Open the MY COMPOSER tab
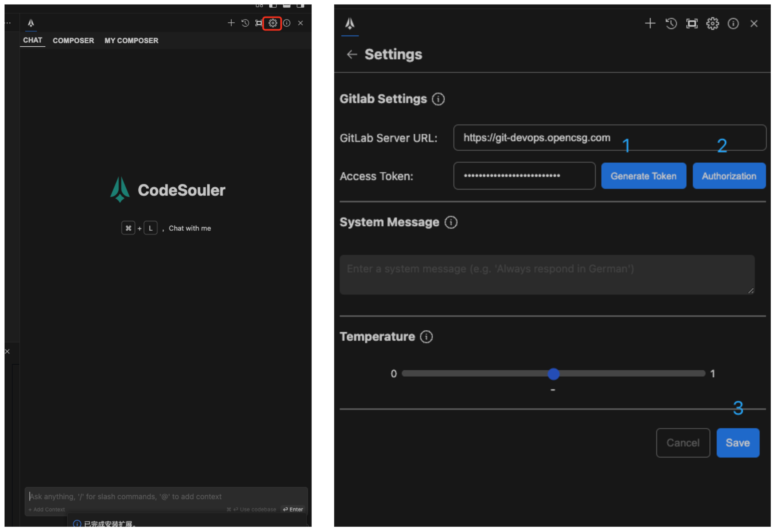This screenshot has height=532, width=775. click(131, 41)
